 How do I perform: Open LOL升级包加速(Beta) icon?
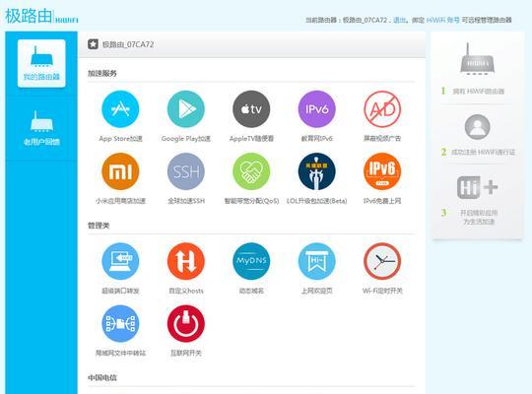[316, 171]
